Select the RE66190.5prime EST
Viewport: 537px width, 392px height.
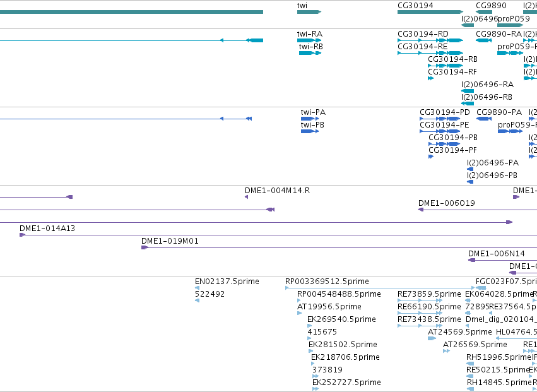point(420,314)
